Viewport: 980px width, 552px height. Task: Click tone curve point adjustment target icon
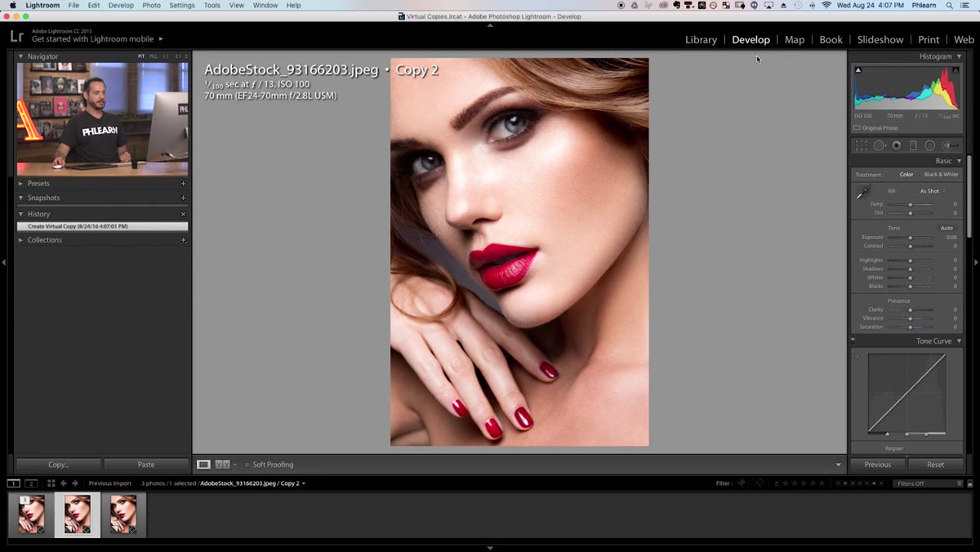857,357
